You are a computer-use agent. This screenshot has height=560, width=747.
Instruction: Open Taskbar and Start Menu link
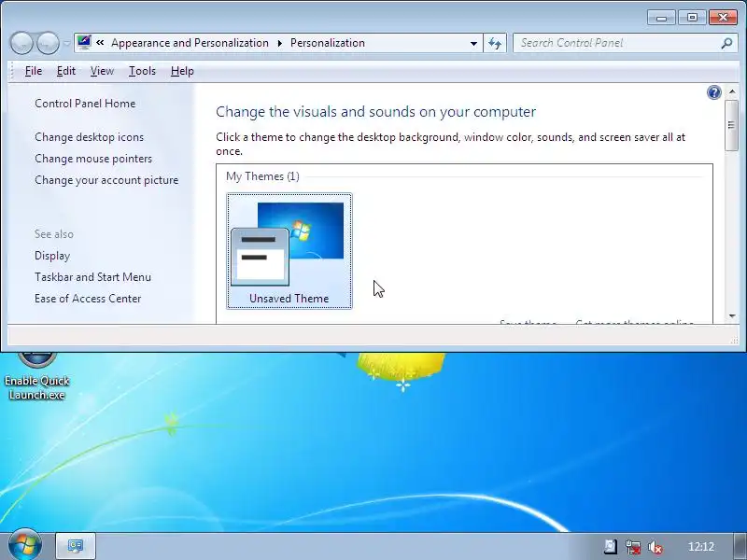click(x=92, y=277)
